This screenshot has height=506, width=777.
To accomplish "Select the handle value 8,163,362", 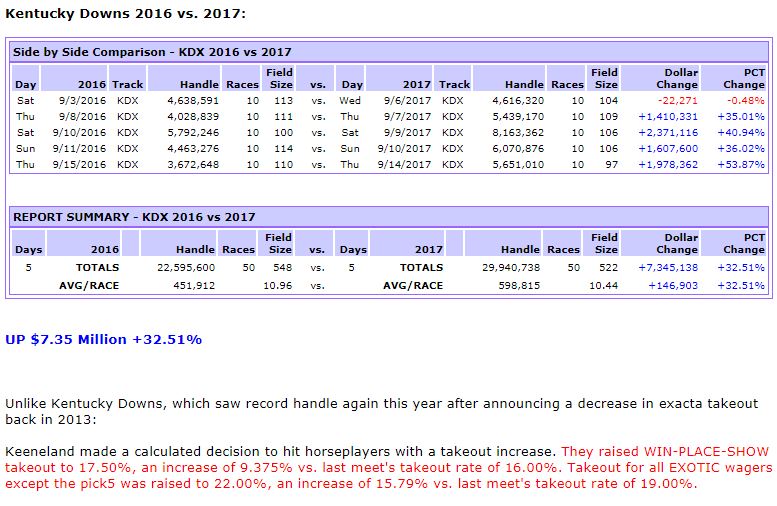I will coord(518,132).
